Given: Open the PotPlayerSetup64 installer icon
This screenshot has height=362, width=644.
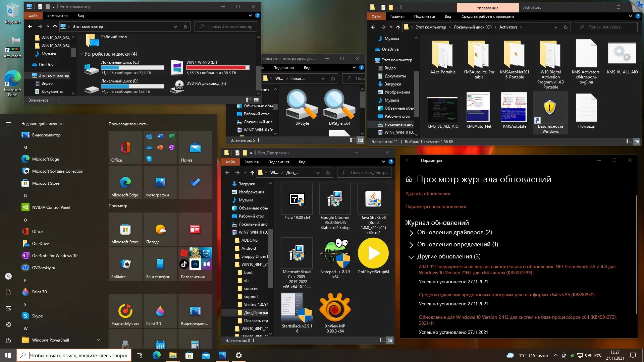Looking at the screenshot, I should [x=373, y=254].
